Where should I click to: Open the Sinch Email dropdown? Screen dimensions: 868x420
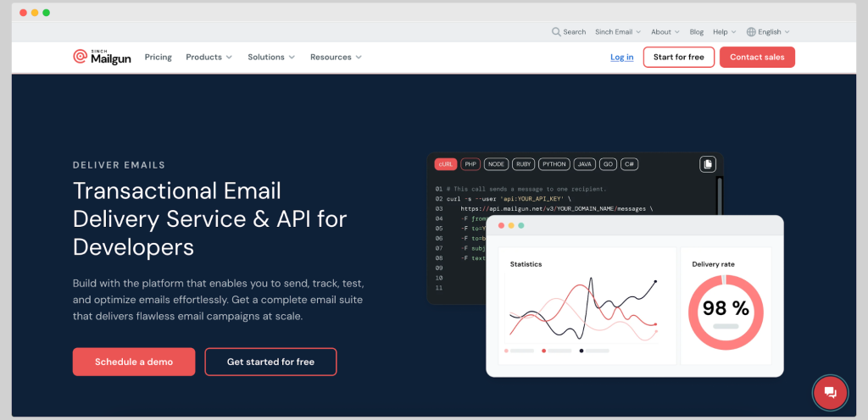(618, 32)
